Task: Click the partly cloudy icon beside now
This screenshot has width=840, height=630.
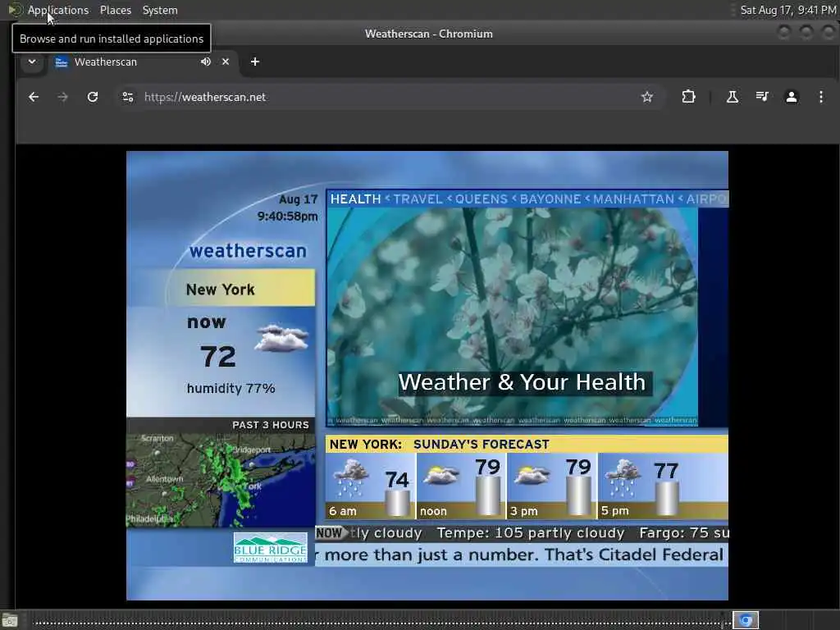Action: (282, 338)
